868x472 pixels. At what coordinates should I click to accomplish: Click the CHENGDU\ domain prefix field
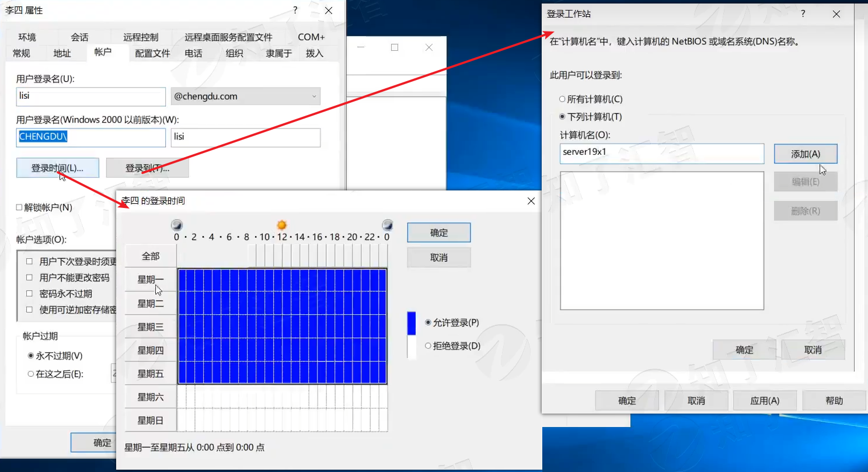(x=91, y=137)
